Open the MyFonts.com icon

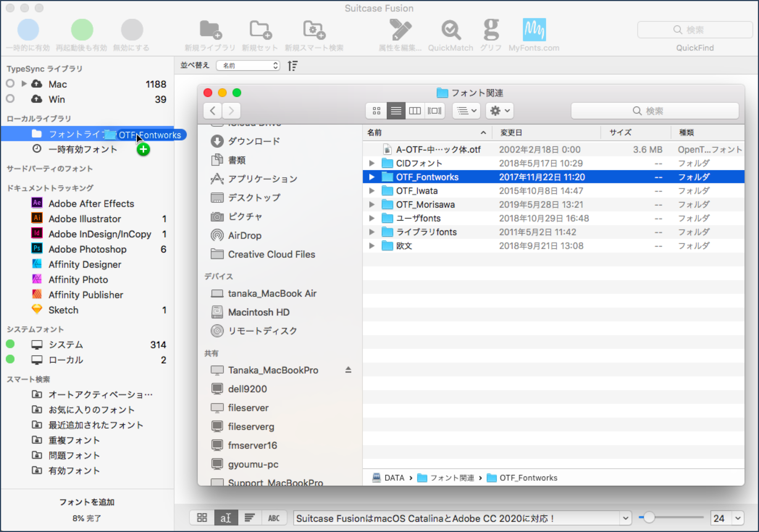[x=534, y=30]
